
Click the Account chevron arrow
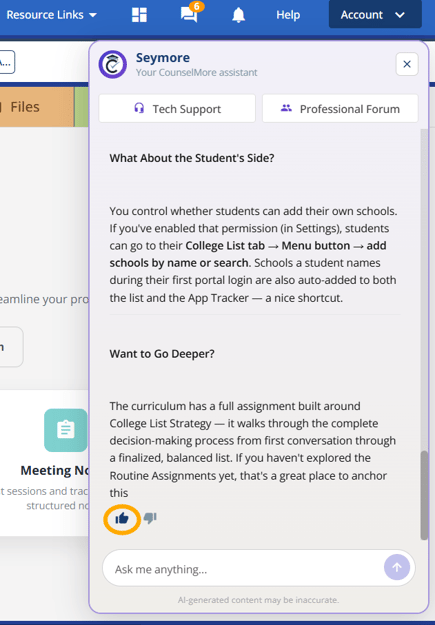[x=400, y=15]
